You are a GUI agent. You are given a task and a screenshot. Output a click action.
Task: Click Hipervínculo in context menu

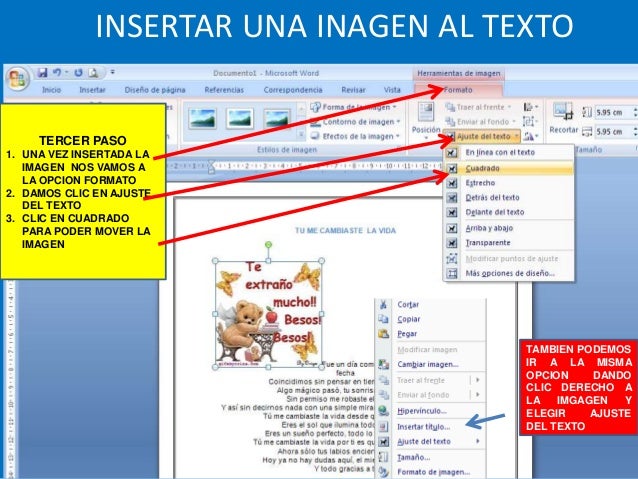[x=430, y=411]
